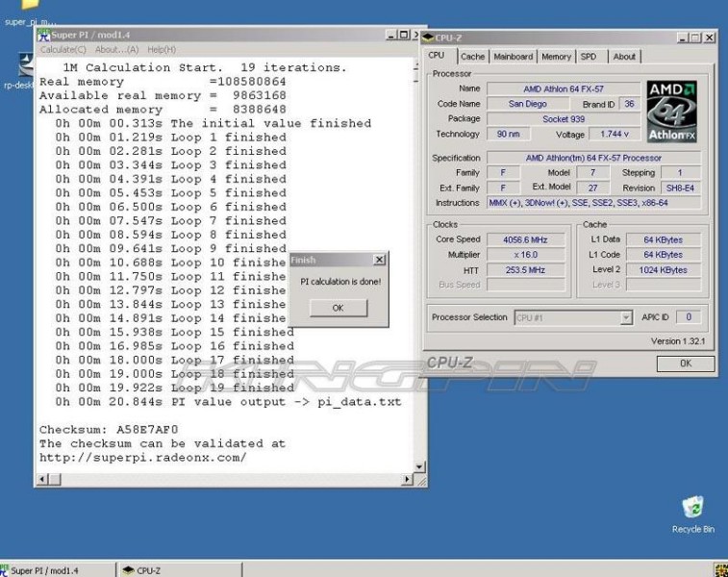
Task: Click the 'Loop 1 finished' line
Action: (171, 138)
